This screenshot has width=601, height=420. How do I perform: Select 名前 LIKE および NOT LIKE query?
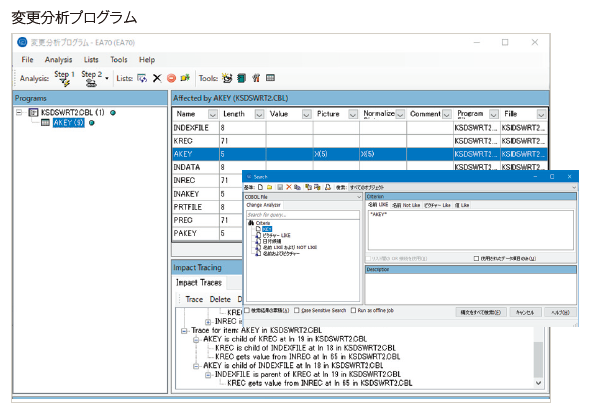(290, 248)
